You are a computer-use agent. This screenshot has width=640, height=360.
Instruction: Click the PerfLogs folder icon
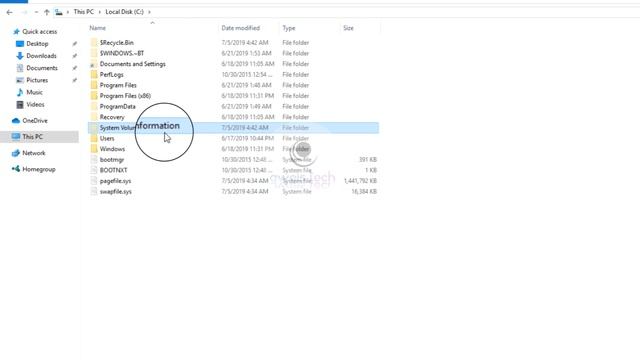(x=94, y=75)
